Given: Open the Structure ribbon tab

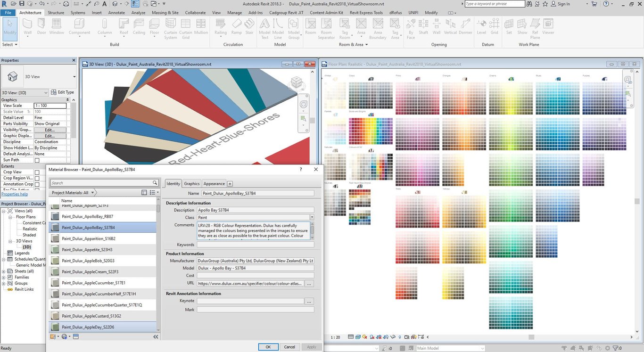Looking at the screenshot, I should pos(56,13).
